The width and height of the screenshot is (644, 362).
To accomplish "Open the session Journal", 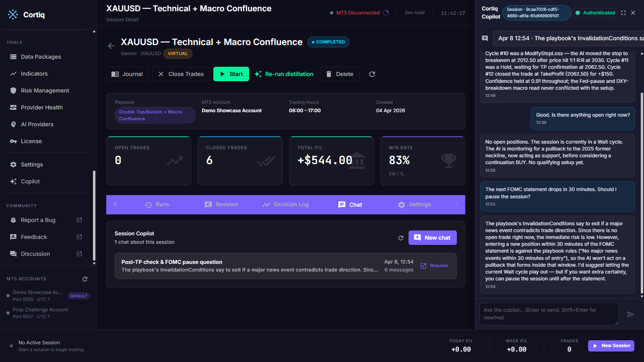I will coord(127,74).
